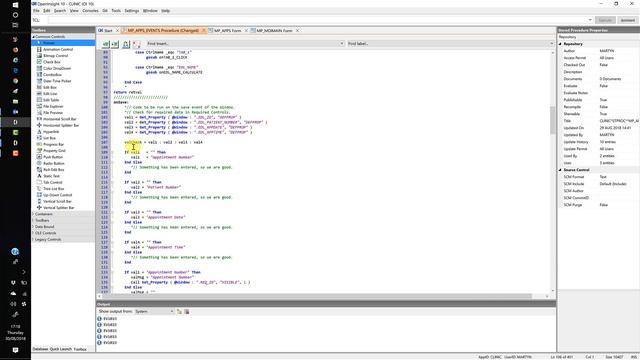Pick File Explorer control
The image size is (640, 360).
click(53, 106)
